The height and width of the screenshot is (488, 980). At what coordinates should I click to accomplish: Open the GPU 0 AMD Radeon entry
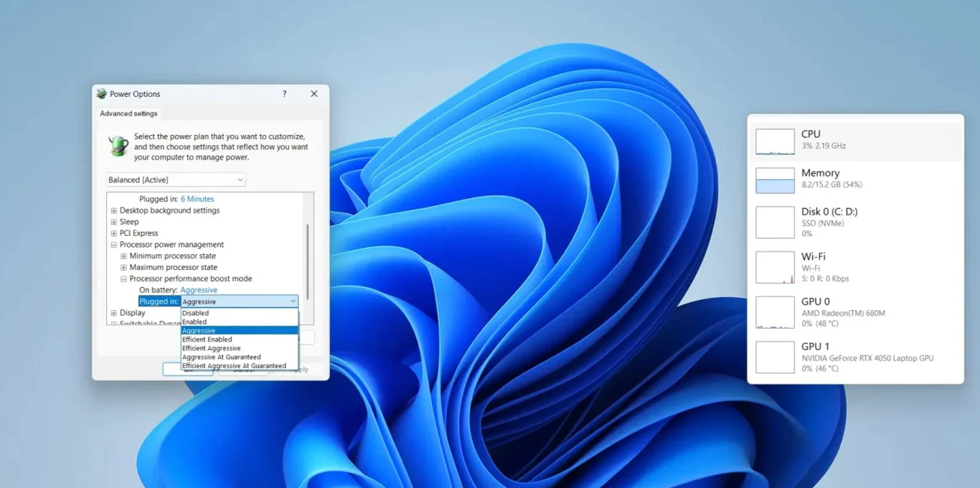[856, 312]
